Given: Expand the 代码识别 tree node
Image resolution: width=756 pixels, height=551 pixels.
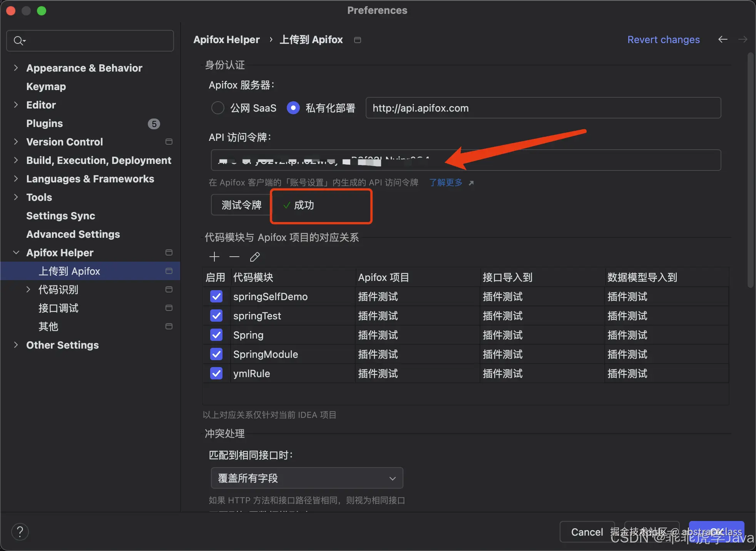Looking at the screenshot, I should tap(28, 289).
